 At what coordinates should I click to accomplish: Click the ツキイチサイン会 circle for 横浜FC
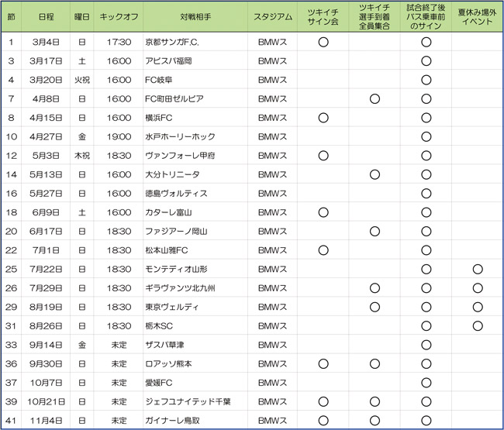point(323,118)
